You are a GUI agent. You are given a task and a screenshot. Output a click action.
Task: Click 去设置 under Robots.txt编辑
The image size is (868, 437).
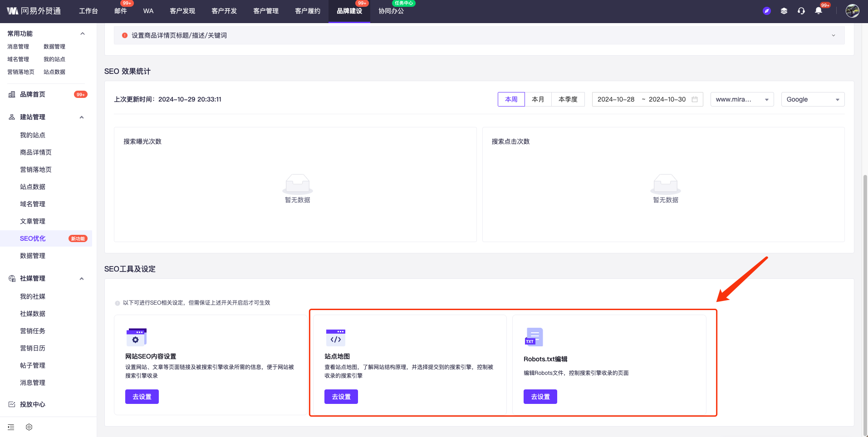[x=540, y=397]
